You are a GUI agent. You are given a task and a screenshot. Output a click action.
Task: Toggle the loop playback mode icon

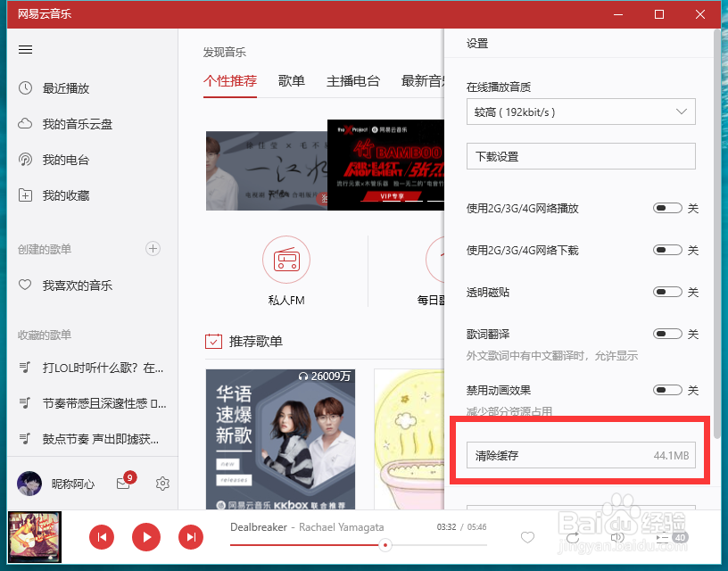[x=573, y=537]
